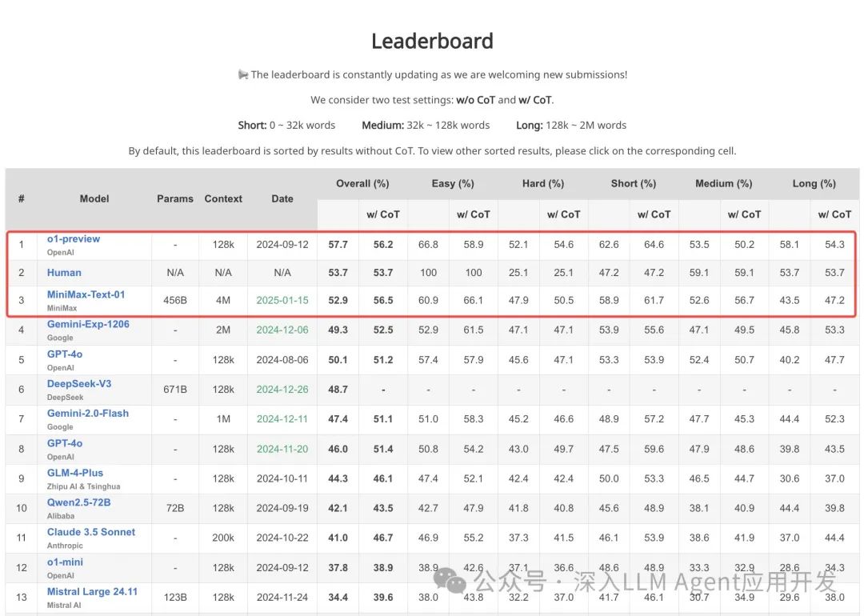Click the Context column header
The image size is (864, 616).
point(223,199)
